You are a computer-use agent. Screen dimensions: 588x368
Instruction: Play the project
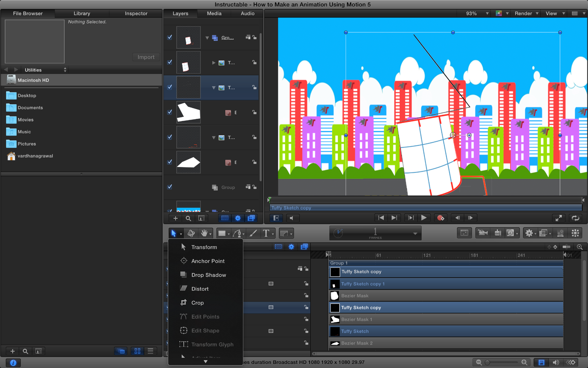pos(424,218)
